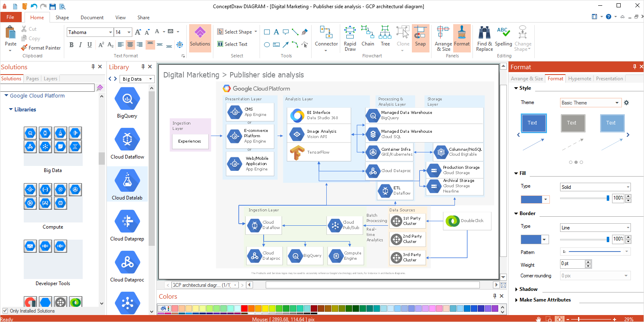Screen dimensions: 644x322
Task: Select the Cloud Dataflow library shape
Action: (x=127, y=144)
